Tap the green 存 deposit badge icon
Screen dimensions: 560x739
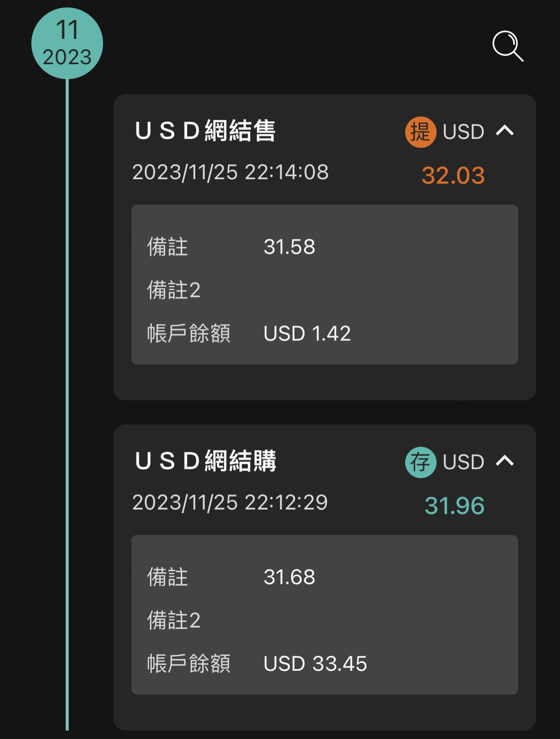pyautogui.click(x=421, y=462)
